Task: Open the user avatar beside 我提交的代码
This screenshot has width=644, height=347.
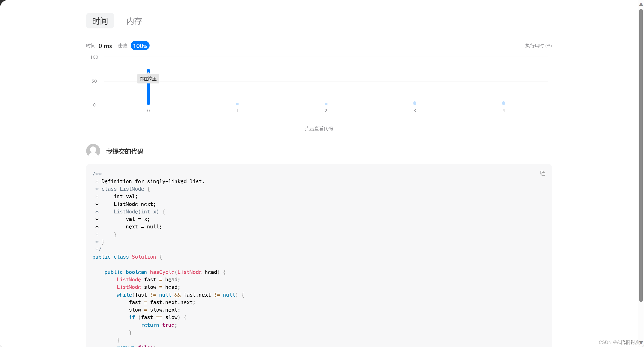Action: tap(93, 151)
